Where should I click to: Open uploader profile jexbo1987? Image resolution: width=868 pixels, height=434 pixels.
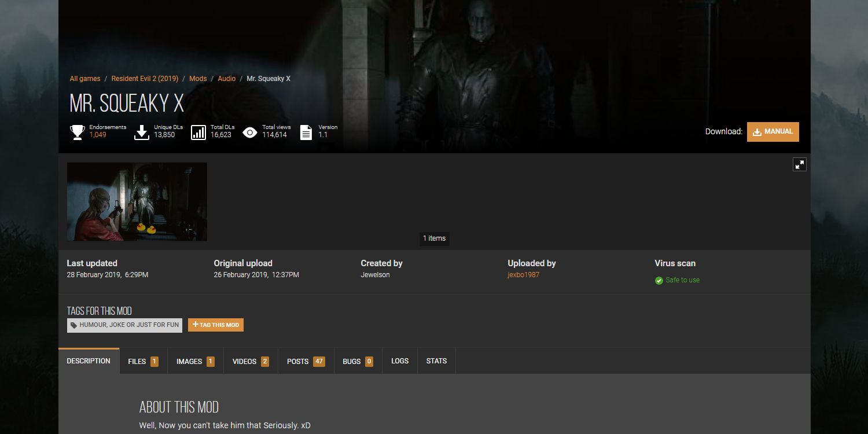coord(523,275)
